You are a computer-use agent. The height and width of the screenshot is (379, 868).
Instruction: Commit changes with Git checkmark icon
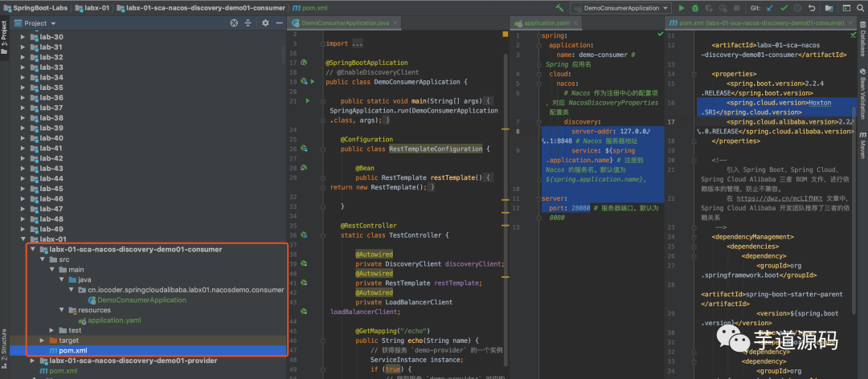784,8
